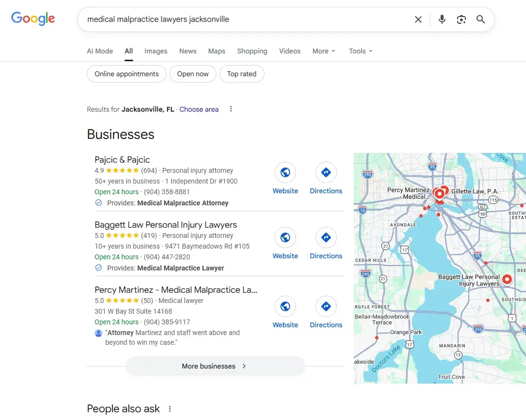Open options menu beside Choose area
This screenshot has height=420, width=526.
231,109
